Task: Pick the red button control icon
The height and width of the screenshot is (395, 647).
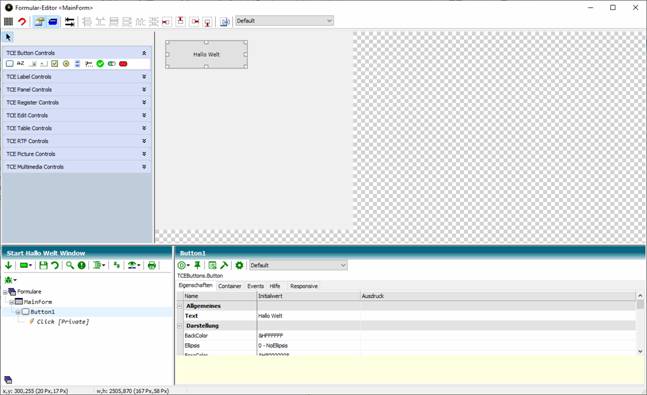Action: [123, 64]
